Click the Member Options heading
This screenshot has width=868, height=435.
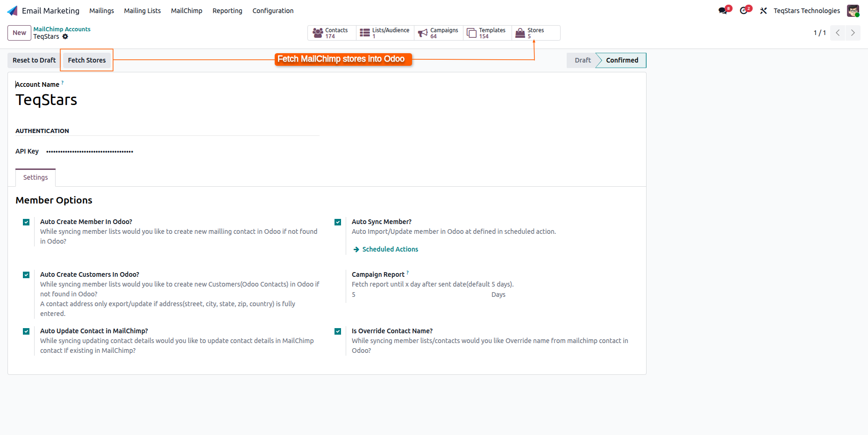[x=54, y=200]
